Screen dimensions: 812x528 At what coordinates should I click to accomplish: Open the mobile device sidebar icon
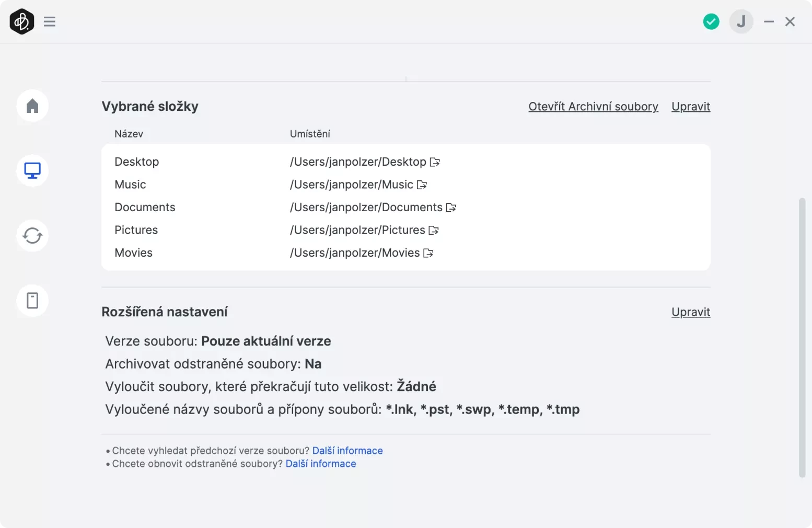click(x=32, y=301)
